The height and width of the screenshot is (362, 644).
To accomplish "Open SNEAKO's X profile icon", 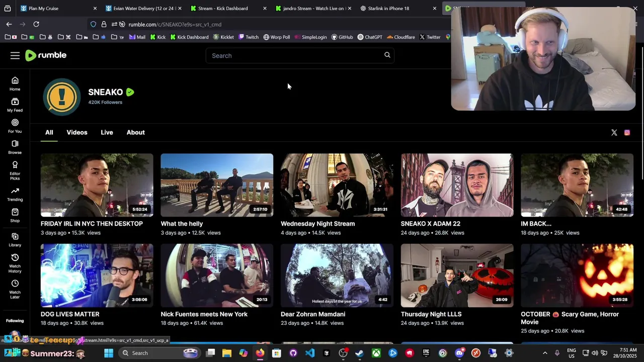I will (614, 133).
